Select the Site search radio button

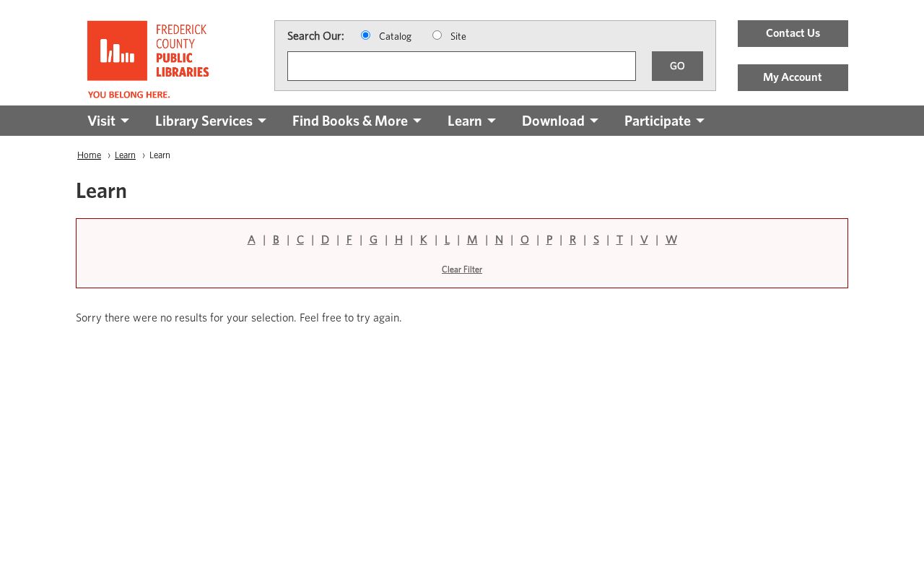click(437, 35)
